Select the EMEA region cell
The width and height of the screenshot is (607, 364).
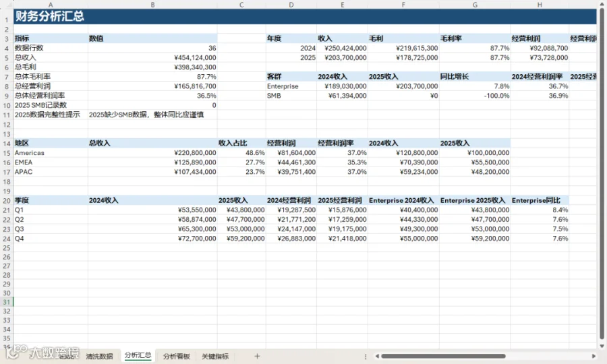[51, 162]
